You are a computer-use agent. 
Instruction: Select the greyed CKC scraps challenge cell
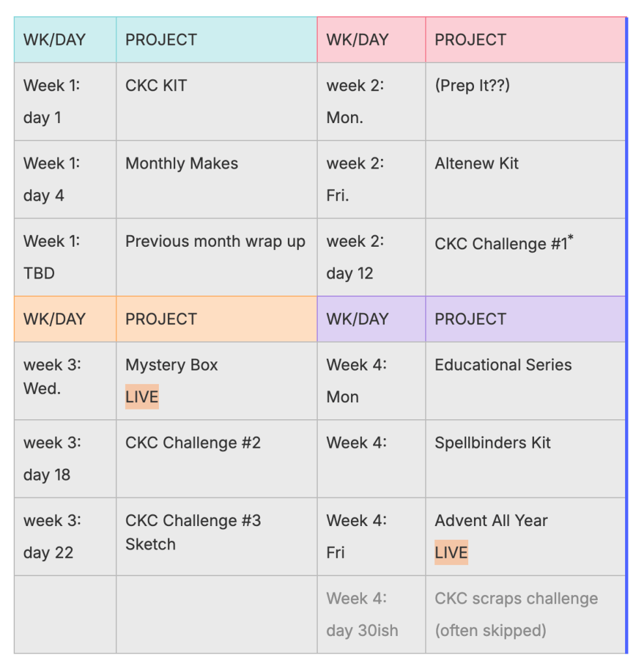516,614
